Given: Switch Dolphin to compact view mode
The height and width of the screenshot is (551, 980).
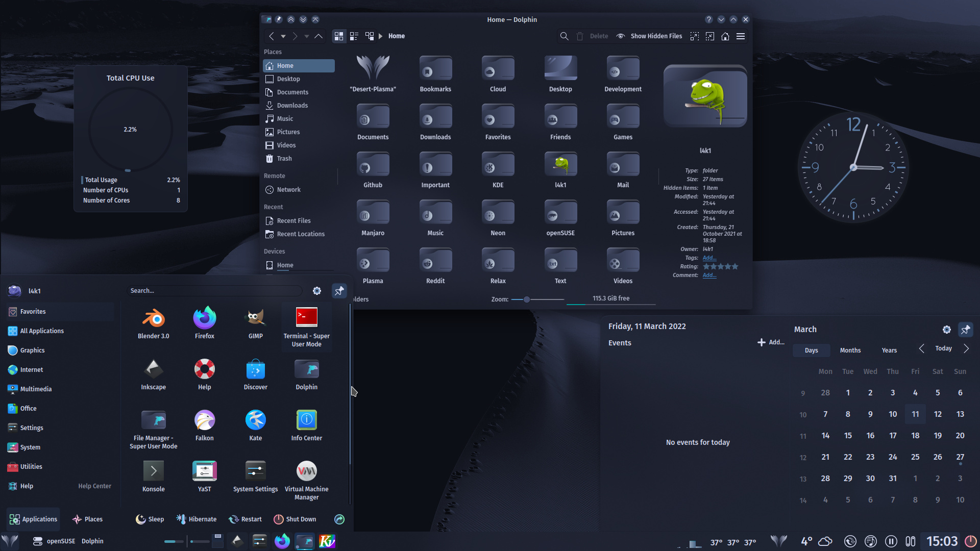Looking at the screenshot, I should tap(354, 36).
